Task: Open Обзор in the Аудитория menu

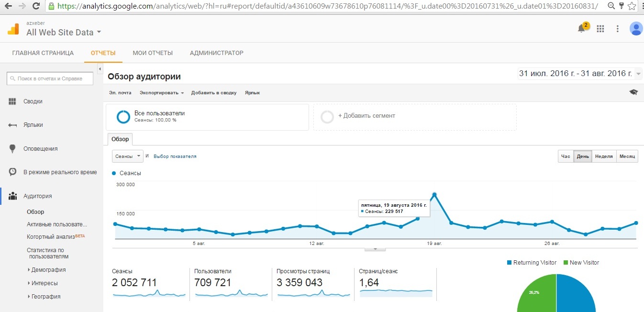Action: click(35, 212)
